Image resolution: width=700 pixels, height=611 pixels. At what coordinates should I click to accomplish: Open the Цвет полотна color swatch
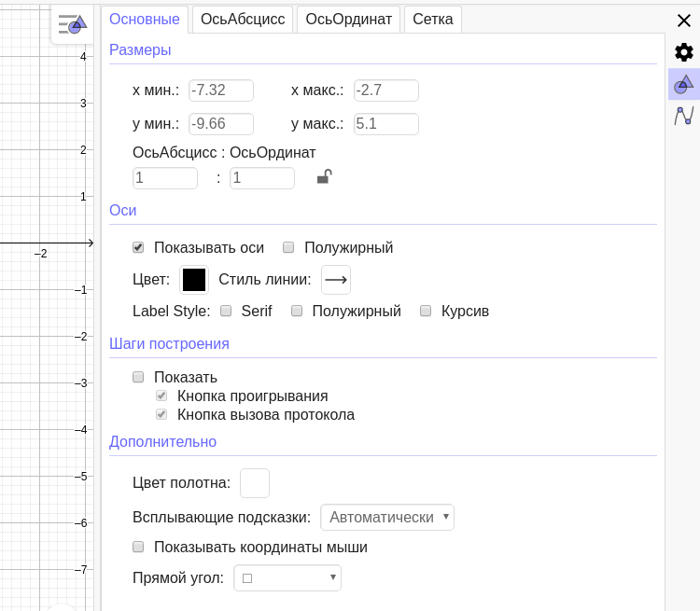point(255,483)
